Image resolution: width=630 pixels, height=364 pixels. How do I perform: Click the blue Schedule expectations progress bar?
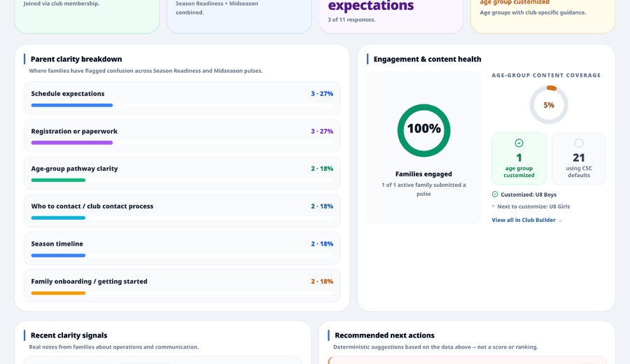72,105
